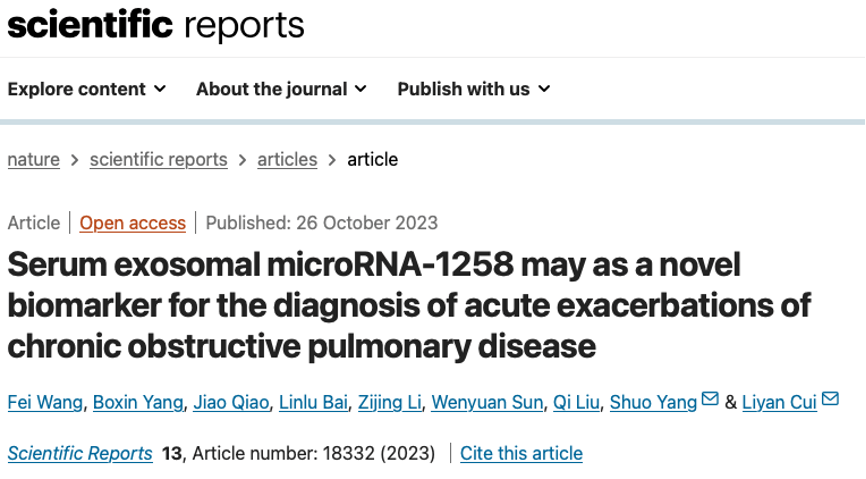Navigate to the articles breadcrumb
This screenshot has height=479, width=866.
pos(287,159)
